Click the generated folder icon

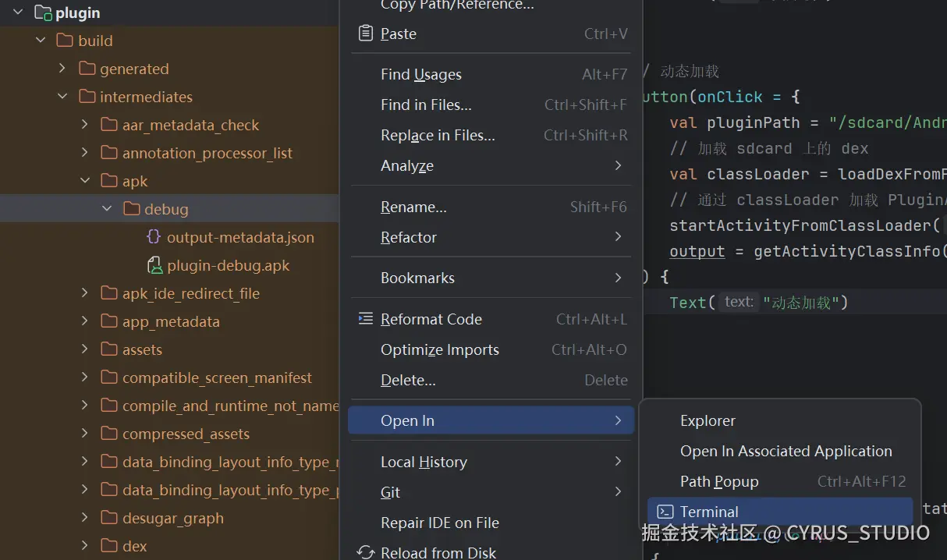click(x=87, y=69)
